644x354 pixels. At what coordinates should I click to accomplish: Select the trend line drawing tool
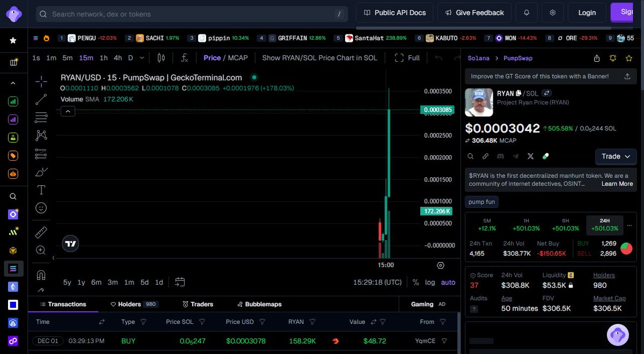[41, 99]
